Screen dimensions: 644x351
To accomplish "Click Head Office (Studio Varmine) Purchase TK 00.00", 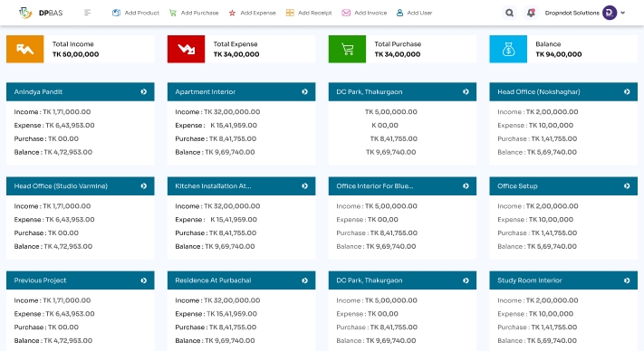I will (x=46, y=232).
